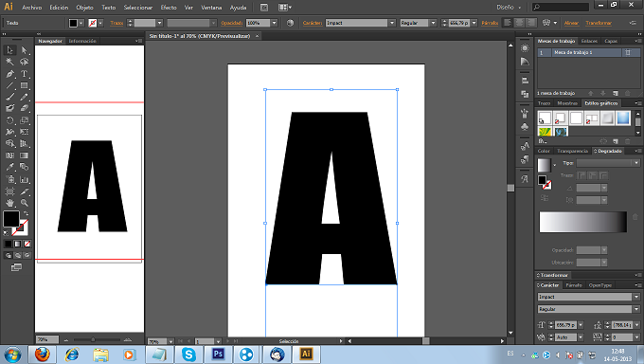Open the Symbols panel icon in dock

(525, 127)
